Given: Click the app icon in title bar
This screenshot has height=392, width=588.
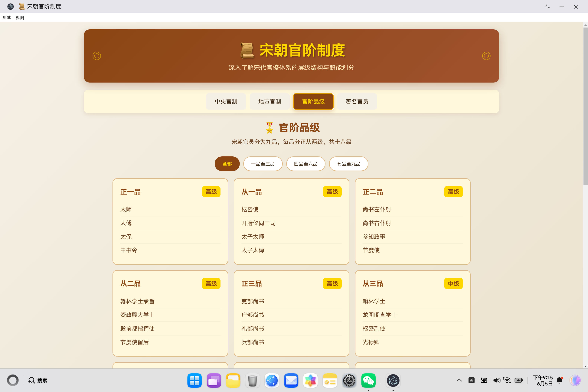Looking at the screenshot, I should (x=11, y=6).
